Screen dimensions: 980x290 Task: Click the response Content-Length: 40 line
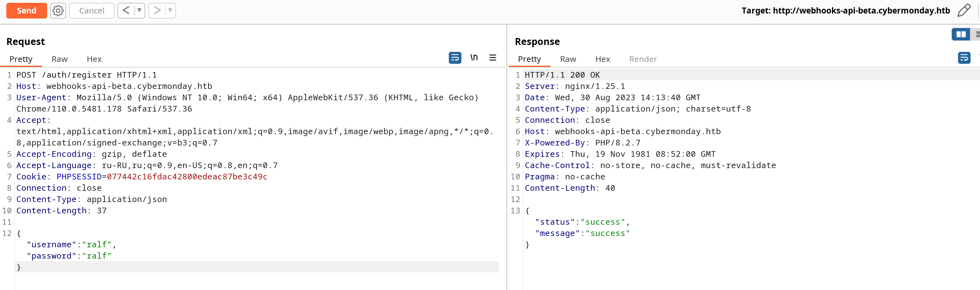pyautogui.click(x=570, y=188)
